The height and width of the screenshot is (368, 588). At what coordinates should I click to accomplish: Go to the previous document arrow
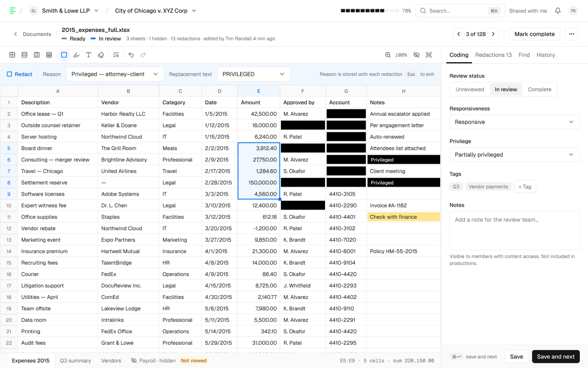click(x=459, y=34)
